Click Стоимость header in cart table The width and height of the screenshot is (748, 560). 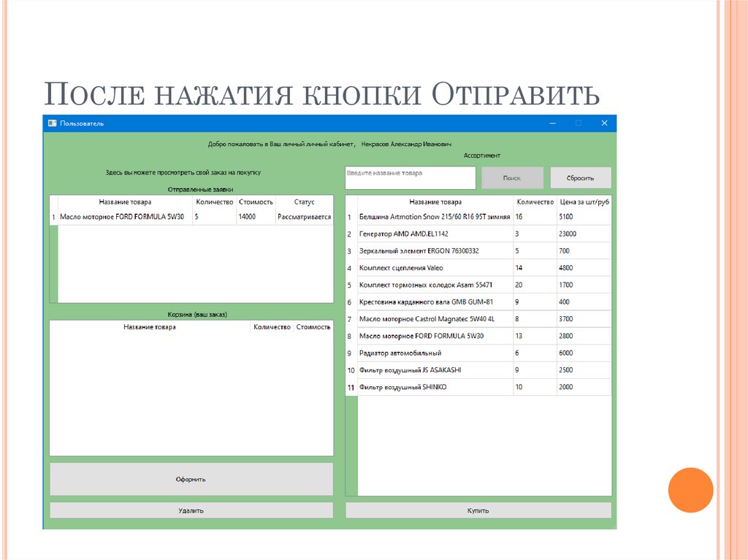tap(313, 327)
